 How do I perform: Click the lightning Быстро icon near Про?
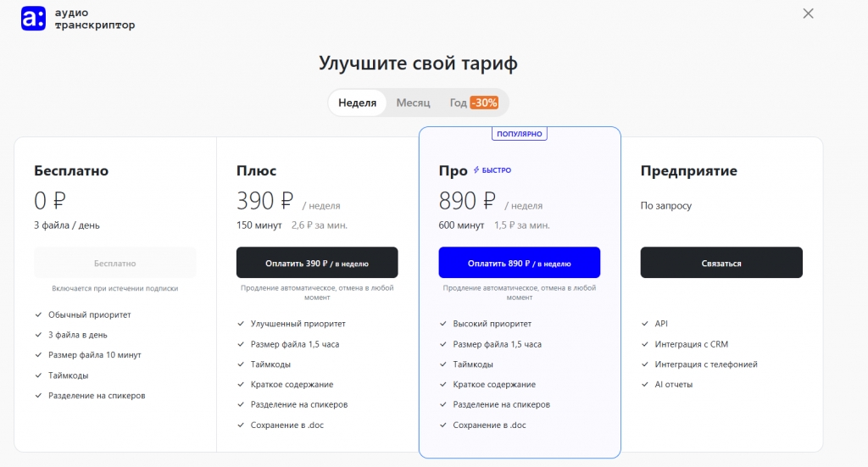click(477, 170)
